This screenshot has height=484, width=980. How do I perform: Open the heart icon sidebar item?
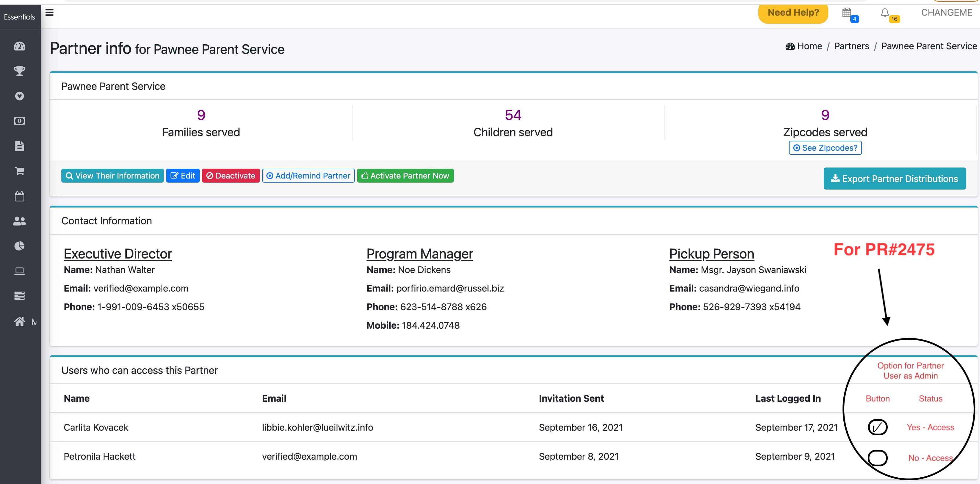coord(19,96)
